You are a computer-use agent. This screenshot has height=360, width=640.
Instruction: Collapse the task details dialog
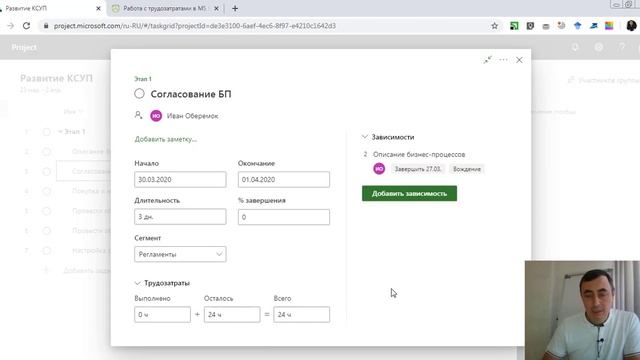pos(488,60)
